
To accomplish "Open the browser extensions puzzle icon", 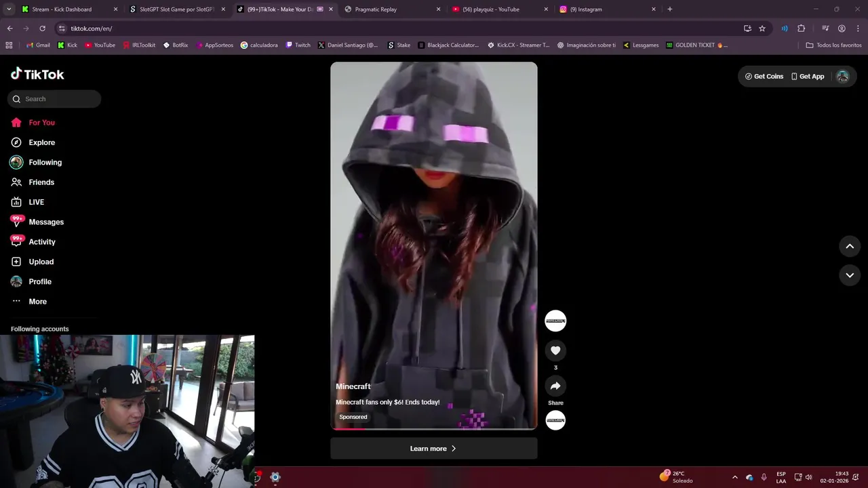I will (802, 28).
